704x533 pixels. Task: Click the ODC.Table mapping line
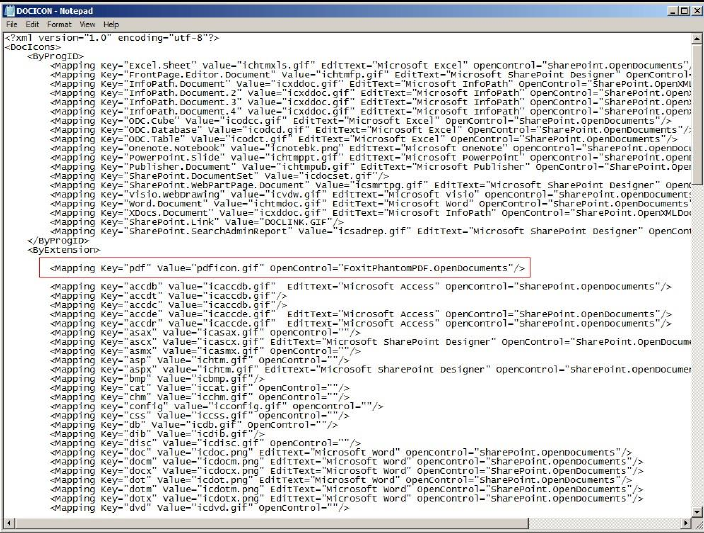(x=363, y=139)
